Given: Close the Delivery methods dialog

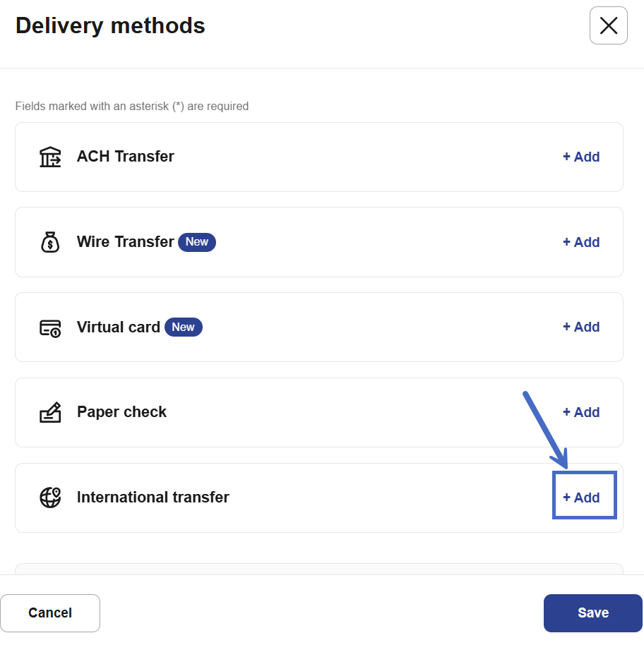Looking at the screenshot, I should (608, 26).
